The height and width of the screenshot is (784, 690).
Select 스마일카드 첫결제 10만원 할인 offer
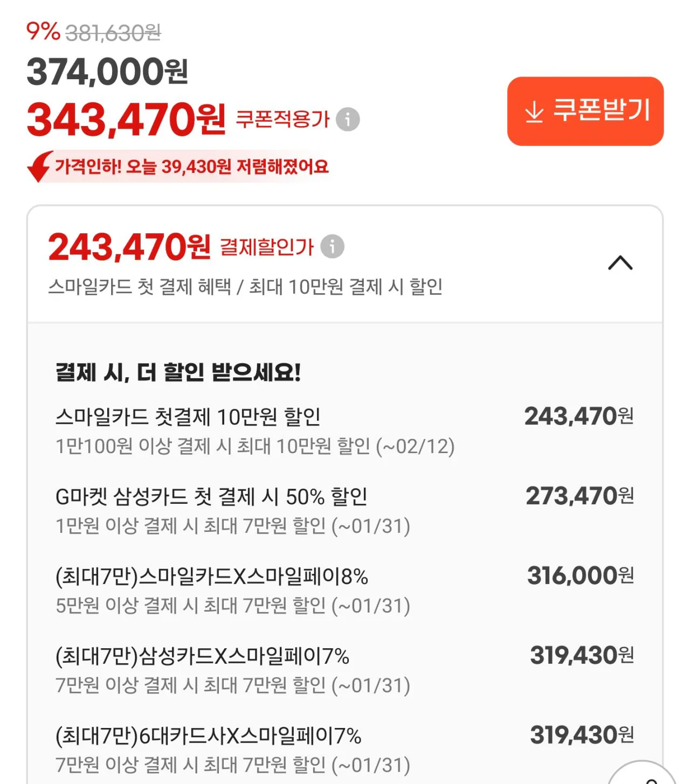point(188,417)
